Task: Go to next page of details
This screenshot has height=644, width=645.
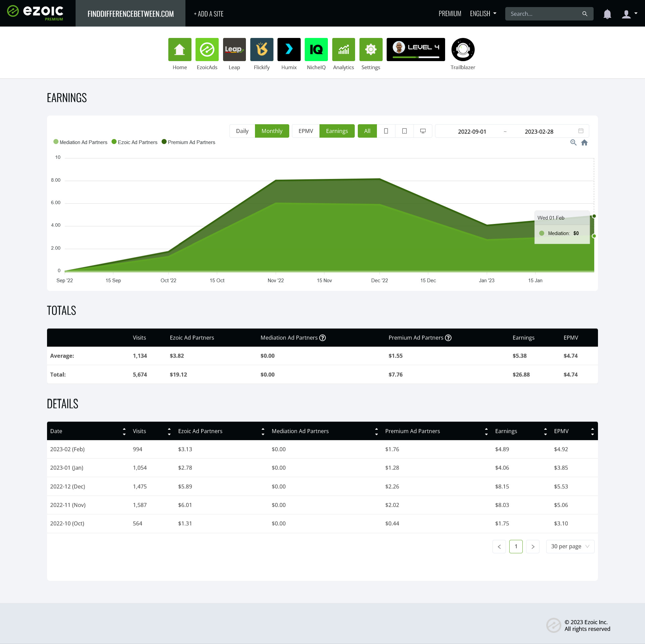Action: pos(533,546)
